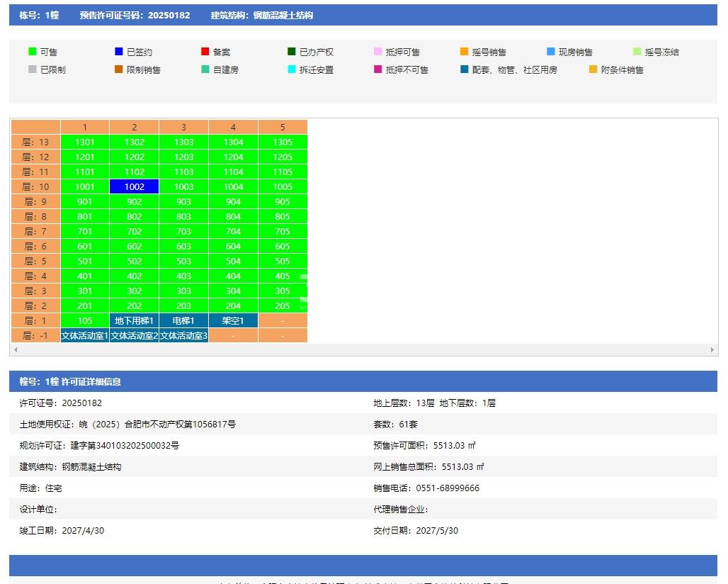Image resolution: width=728 pixels, height=584 pixels.
Task: Click 交付日期: 2027/5/30
Action: pyautogui.click(x=416, y=531)
